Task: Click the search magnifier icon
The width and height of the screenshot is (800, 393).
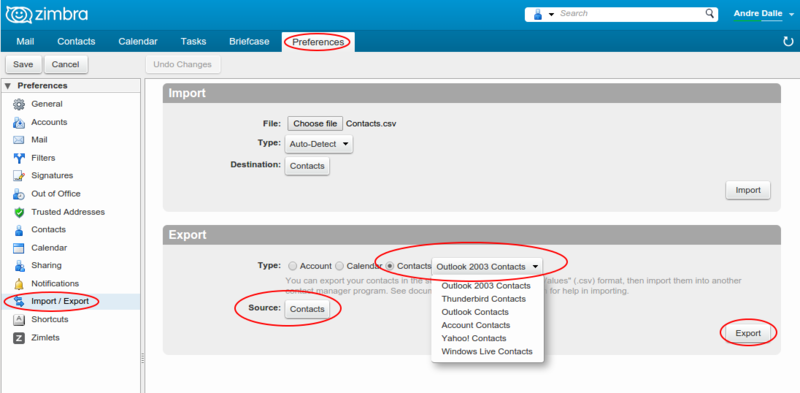Action: pyautogui.click(x=710, y=13)
